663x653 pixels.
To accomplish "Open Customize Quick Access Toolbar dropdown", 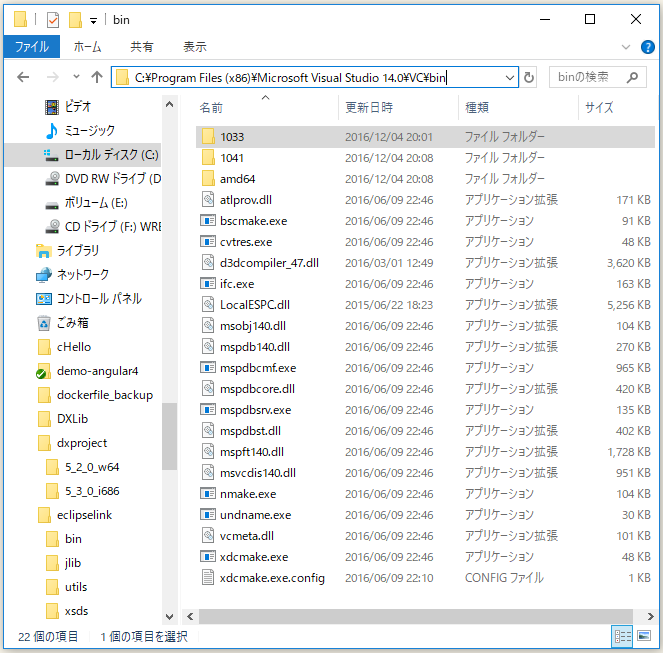I will point(93,20).
